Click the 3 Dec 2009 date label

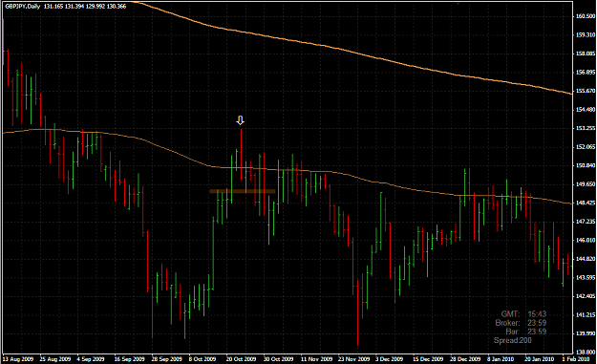[389, 359]
